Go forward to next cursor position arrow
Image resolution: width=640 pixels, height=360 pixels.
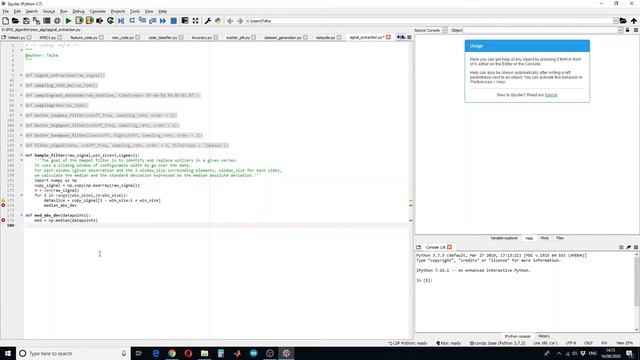click(240, 21)
